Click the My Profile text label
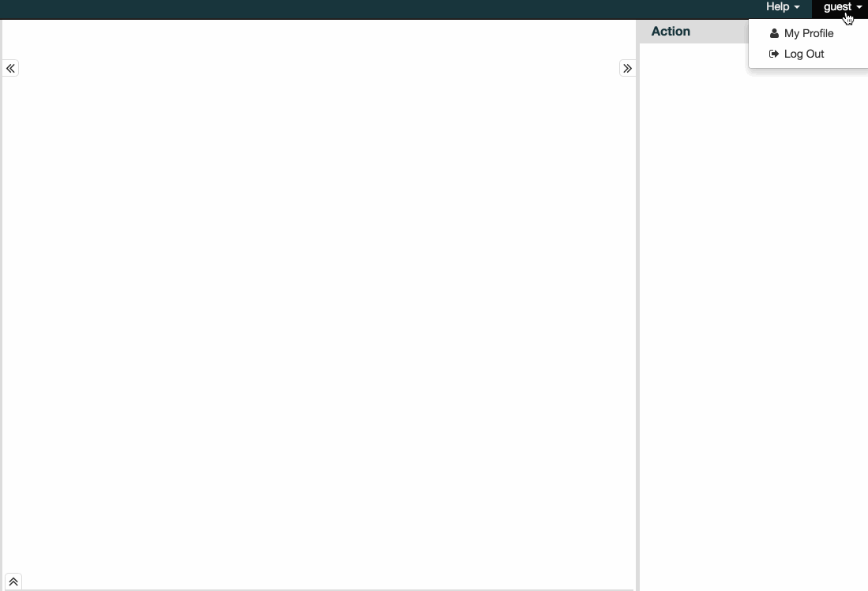The width and height of the screenshot is (868, 591). (x=809, y=33)
